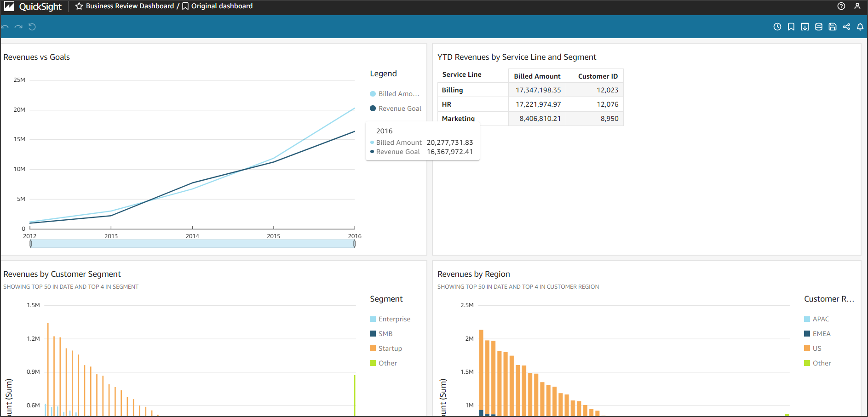The height and width of the screenshot is (417, 868).
Task: Click the export download icon
Action: click(x=805, y=27)
